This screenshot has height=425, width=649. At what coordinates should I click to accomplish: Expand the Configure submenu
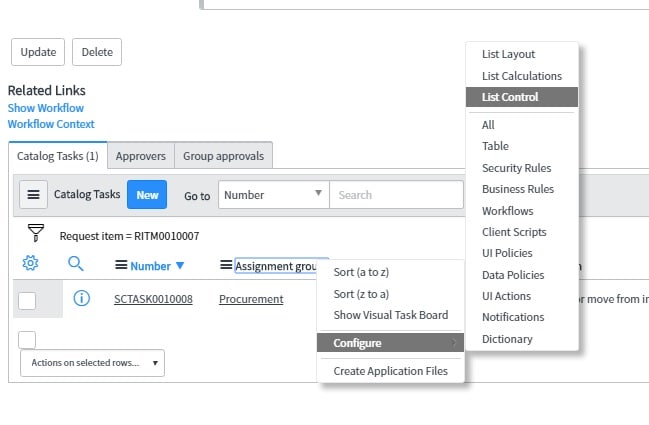[390, 343]
